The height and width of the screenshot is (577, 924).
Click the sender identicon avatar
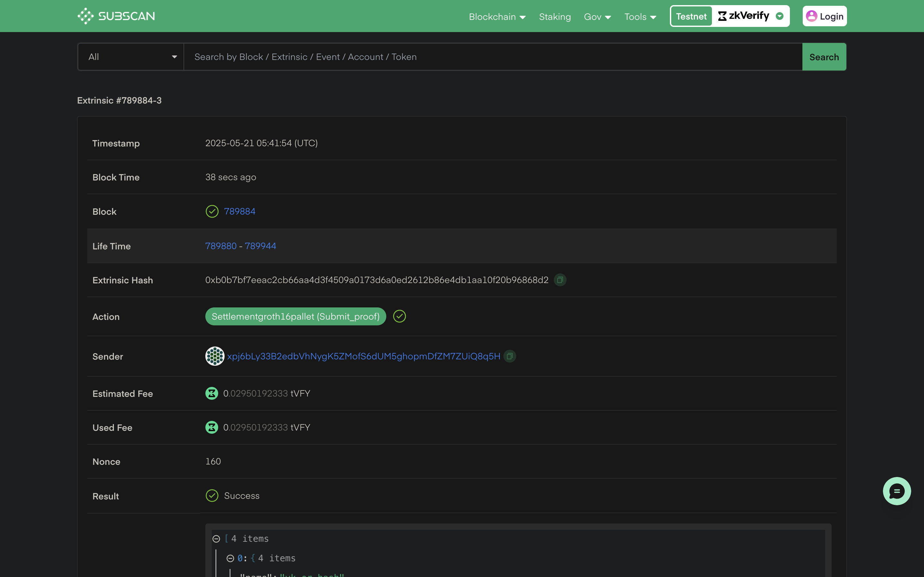pos(215,356)
